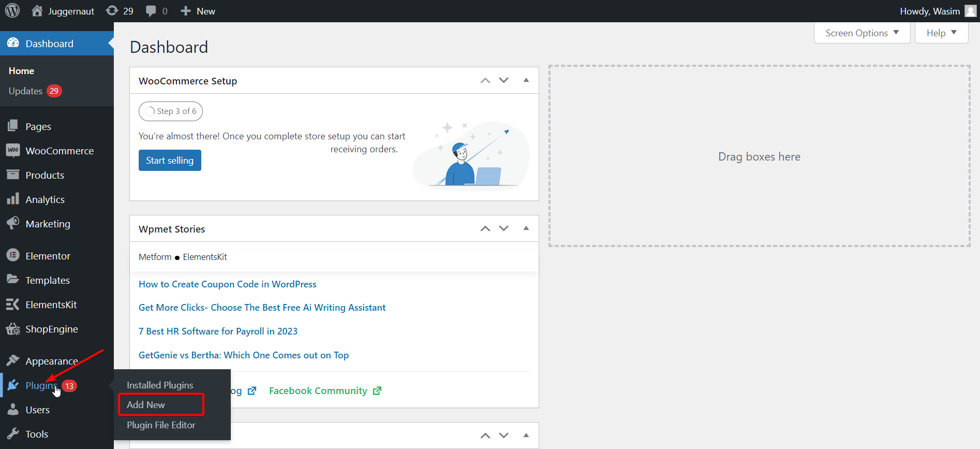
Task: Open the WooCommerce menu label
Action: (x=60, y=151)
